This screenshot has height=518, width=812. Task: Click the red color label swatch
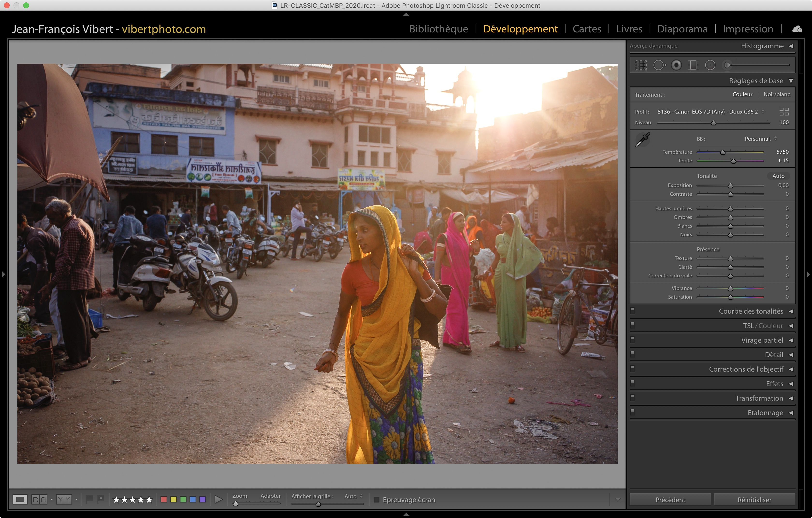164,499
